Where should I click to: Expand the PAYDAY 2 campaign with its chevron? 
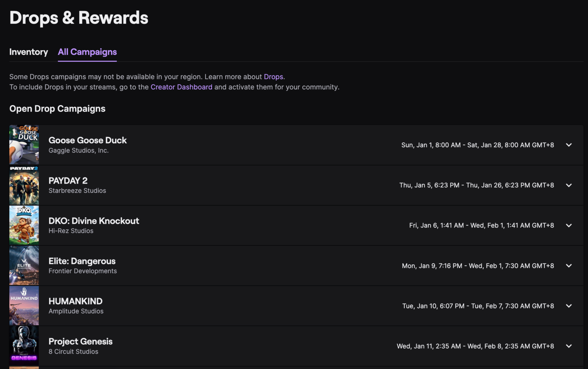tap(569, 185)
